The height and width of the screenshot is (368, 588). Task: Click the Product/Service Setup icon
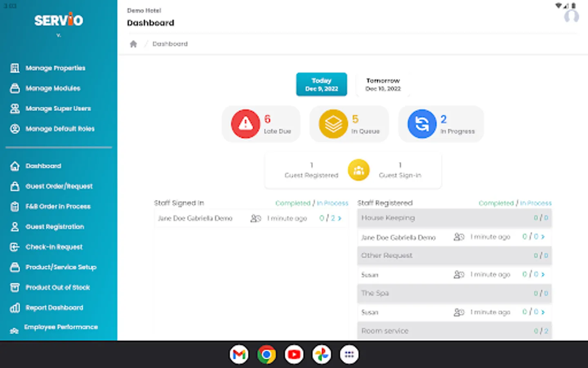coord(15,267)
